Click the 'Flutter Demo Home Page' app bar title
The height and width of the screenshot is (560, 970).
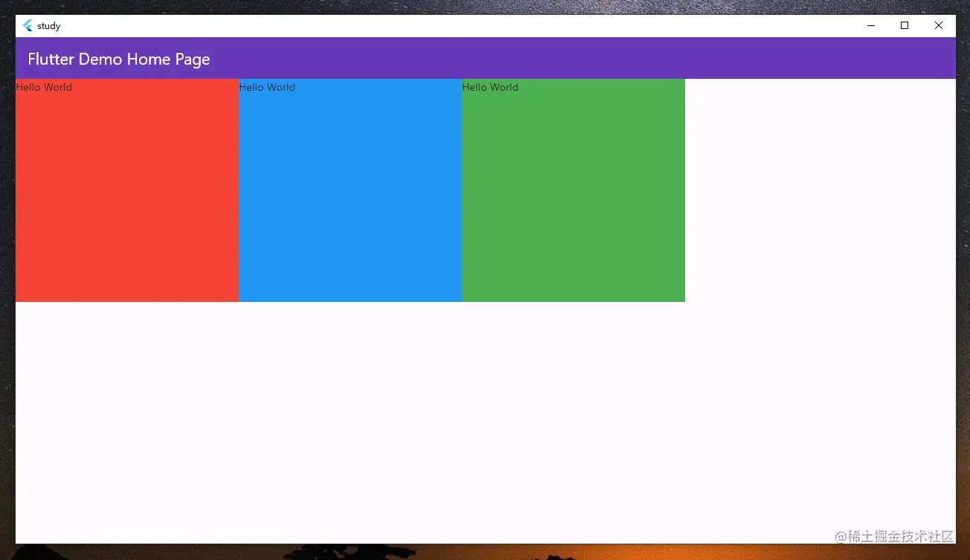coord(119,59)
